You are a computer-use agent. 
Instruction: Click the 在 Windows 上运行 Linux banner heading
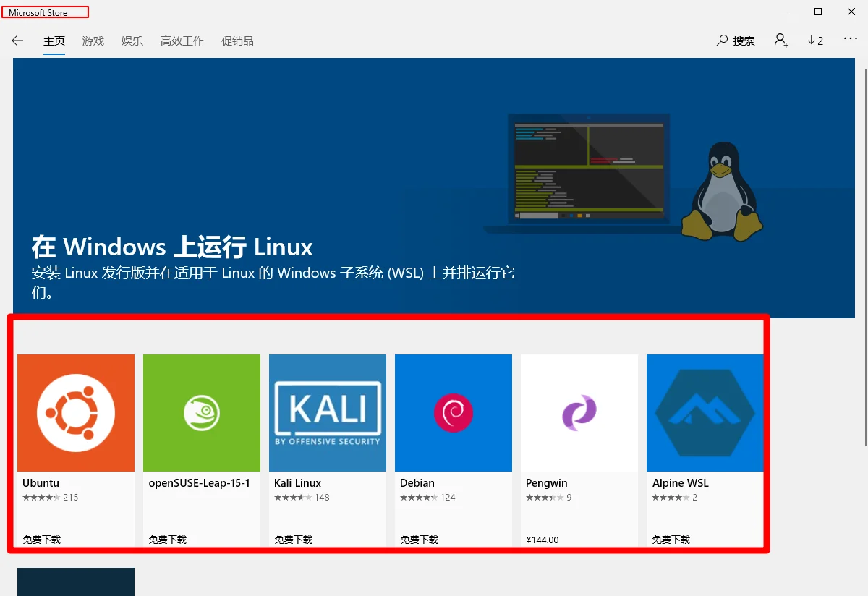[x=172, y=247]
